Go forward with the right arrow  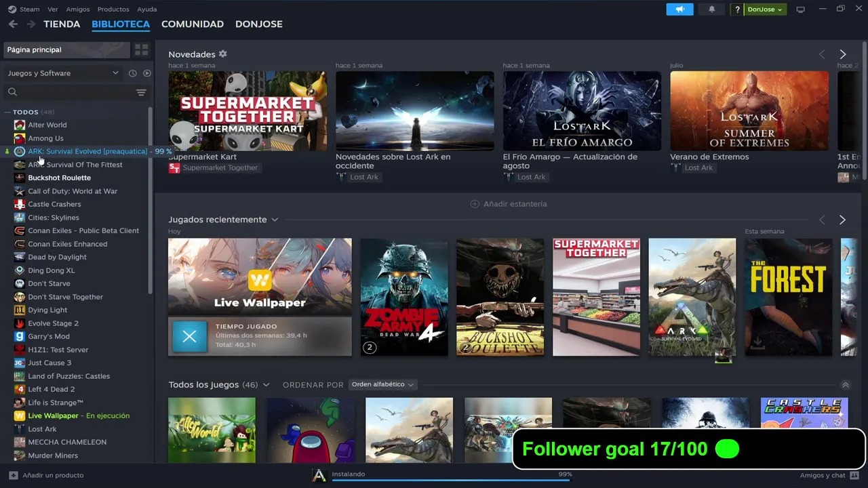click(31, 24)
